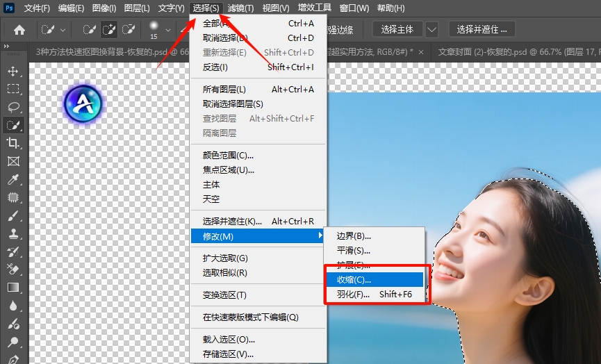
Task: Click 羽化(F)... in the 修改 submenu
Action: click(x=354, y=295)
